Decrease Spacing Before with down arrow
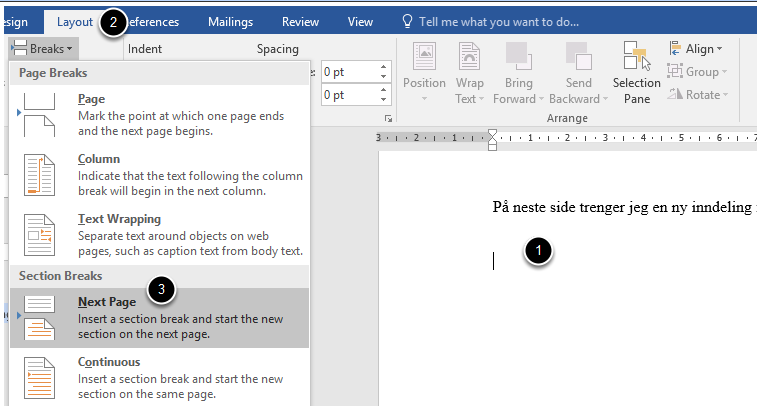The image size is (757, 406). coord(383,77)
